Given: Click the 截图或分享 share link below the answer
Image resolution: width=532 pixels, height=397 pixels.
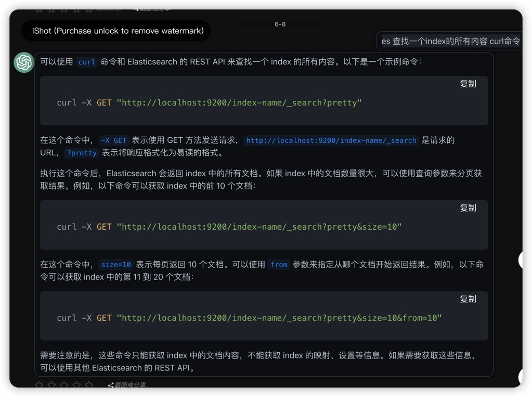Looking at the screenshot, I should pos(127,385).
